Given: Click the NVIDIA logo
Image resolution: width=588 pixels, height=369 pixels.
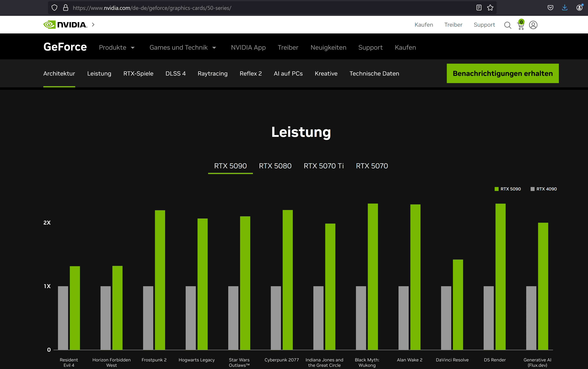Looking at the screenshot, I should 65,25.
